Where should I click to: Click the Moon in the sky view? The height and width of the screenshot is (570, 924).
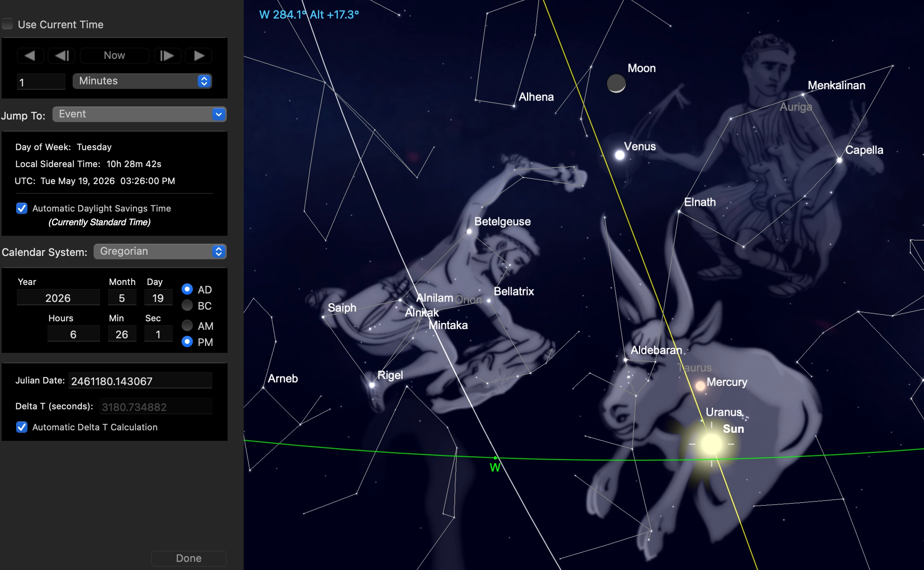[616, 84]
